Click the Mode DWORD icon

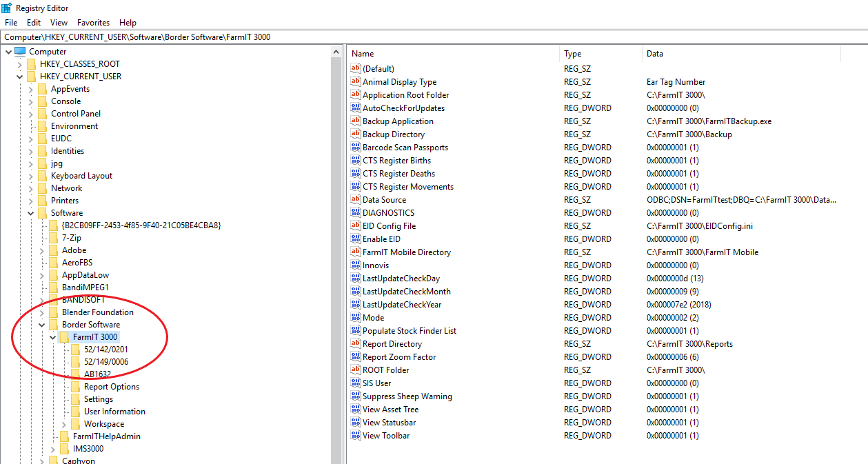pos(356,317)
